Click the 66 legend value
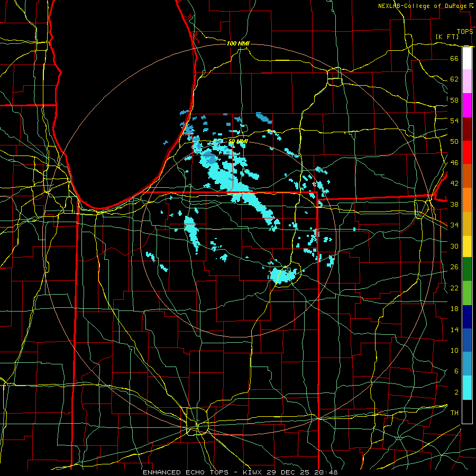The image size is (476, 476). click(x=454, y=58)
